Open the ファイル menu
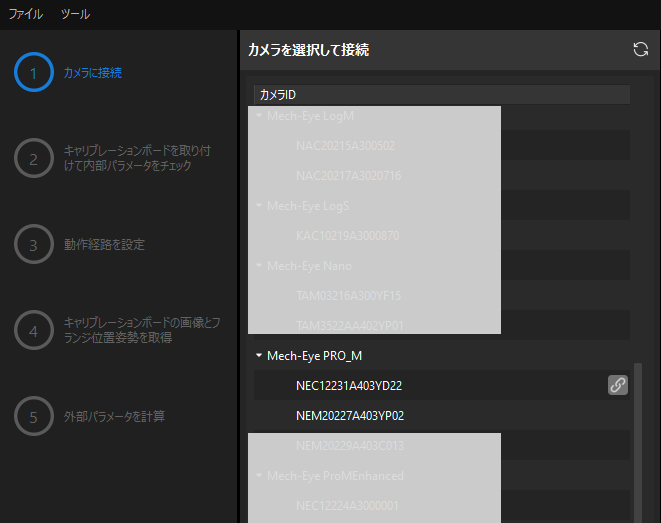 (26, 14)
